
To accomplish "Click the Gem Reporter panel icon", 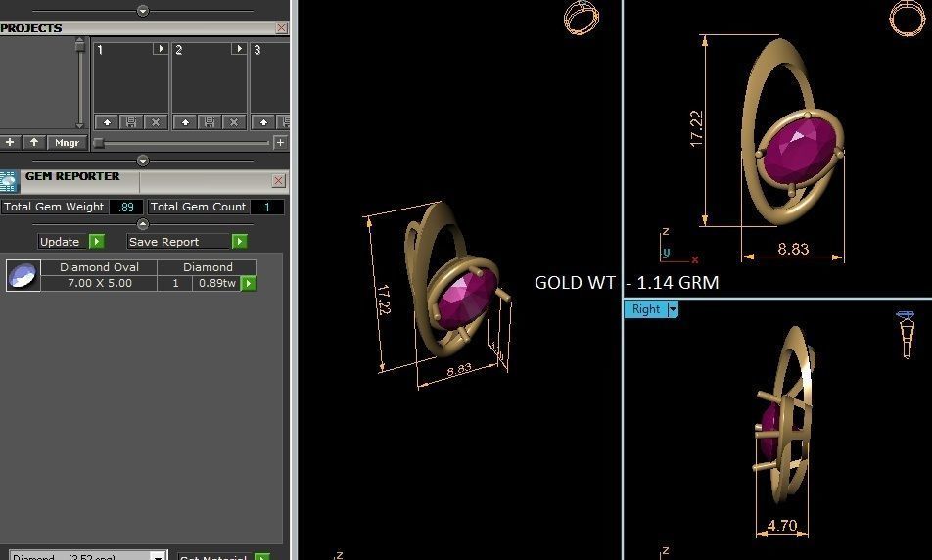I will (x=9, y=181).
